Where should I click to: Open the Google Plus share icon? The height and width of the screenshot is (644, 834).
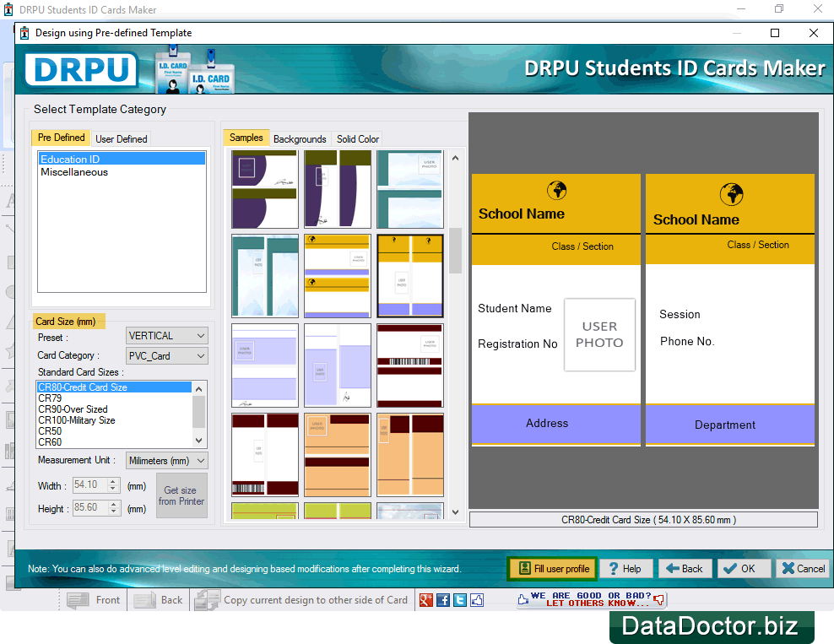click(x=426, y=600)
